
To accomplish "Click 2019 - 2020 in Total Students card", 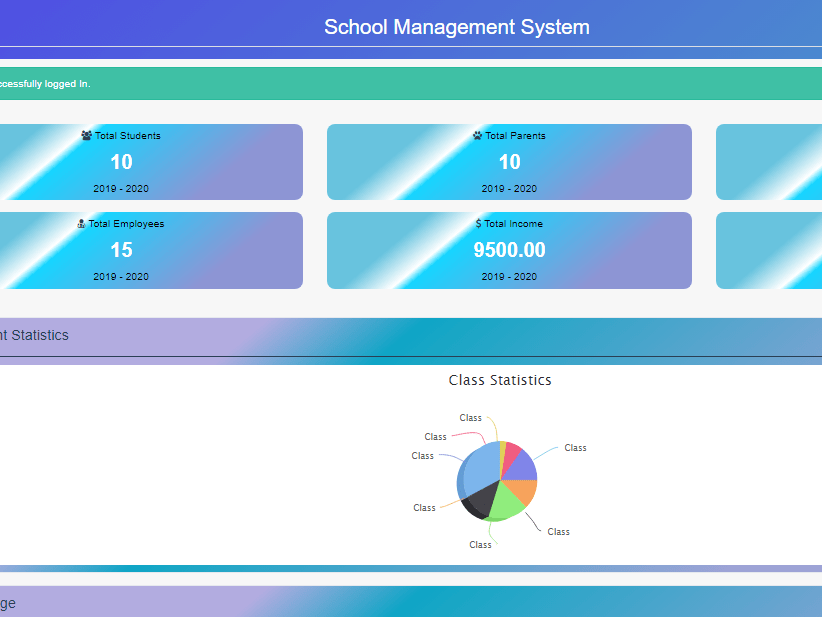I will tap(121, 188).
